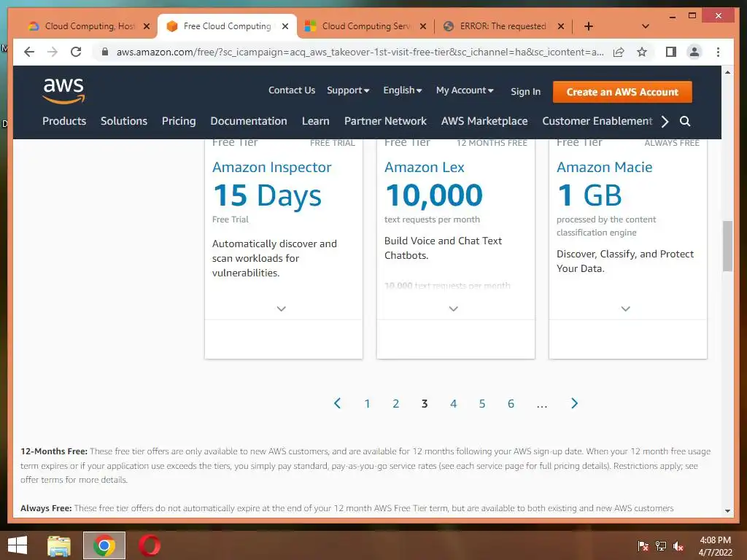
Task: Expand Amazon Lex card details
Action: 454,308
